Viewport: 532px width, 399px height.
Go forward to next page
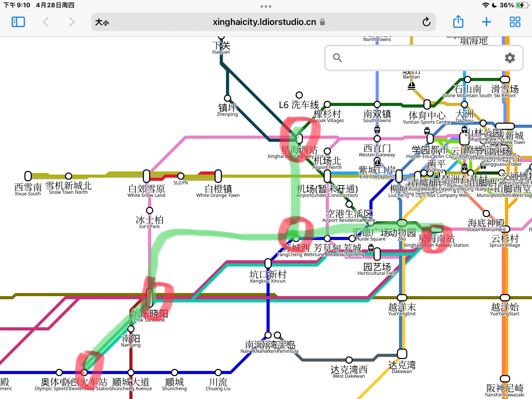pos(72,22)
